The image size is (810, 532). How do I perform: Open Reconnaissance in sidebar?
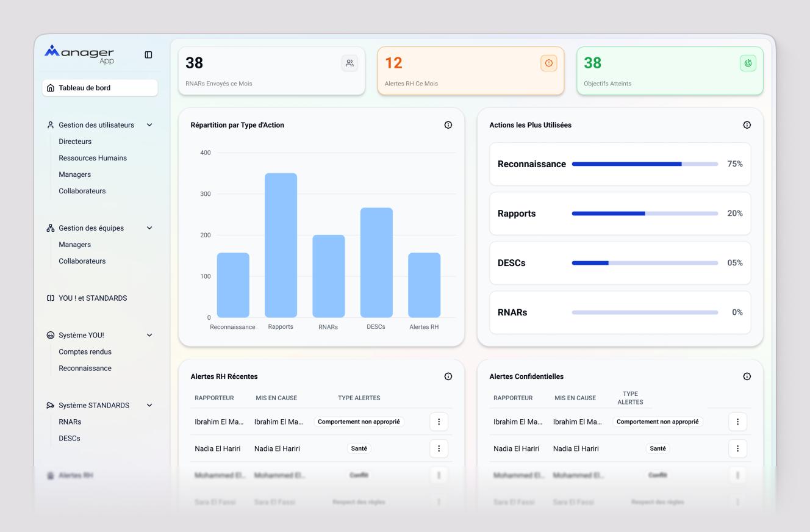(85, 368)
